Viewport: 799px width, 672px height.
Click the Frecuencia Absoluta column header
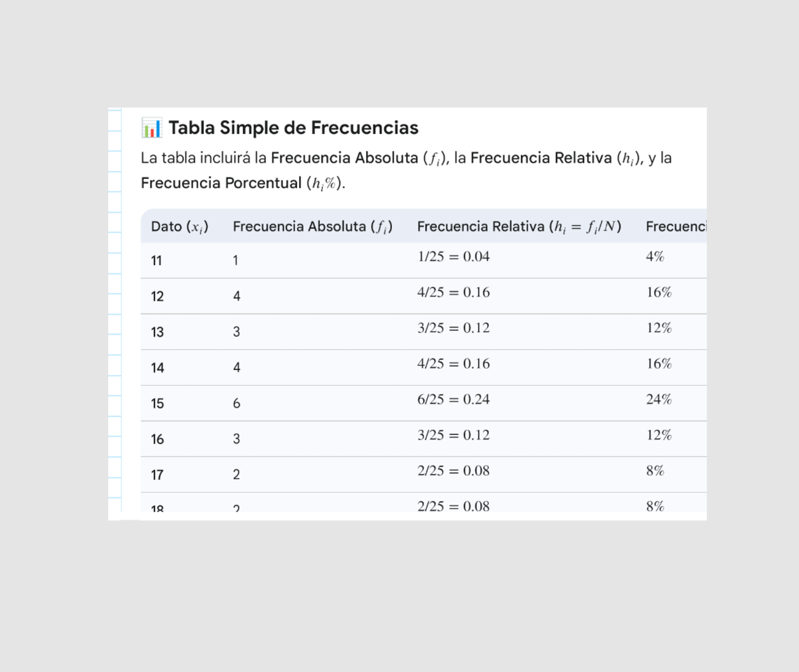(x=312, y=226)
